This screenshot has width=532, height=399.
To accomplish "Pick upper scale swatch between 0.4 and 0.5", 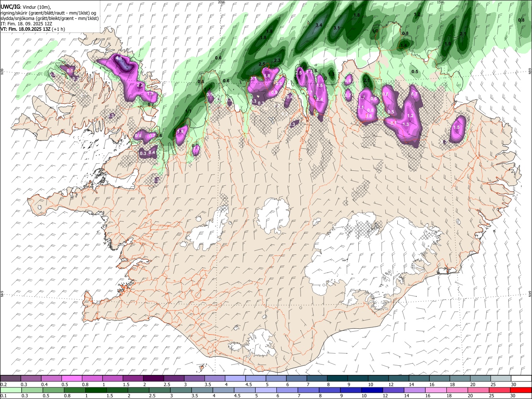I will (x=51, y=379).
